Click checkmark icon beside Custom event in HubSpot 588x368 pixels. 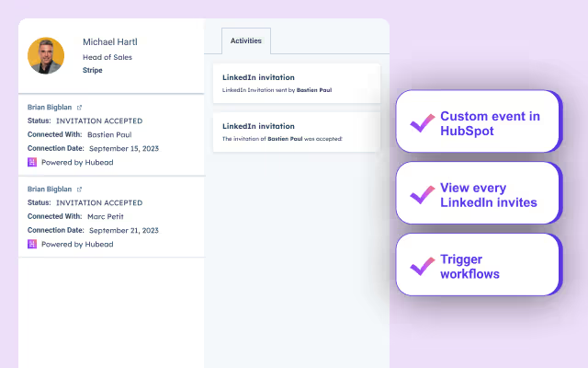(422, 123)
